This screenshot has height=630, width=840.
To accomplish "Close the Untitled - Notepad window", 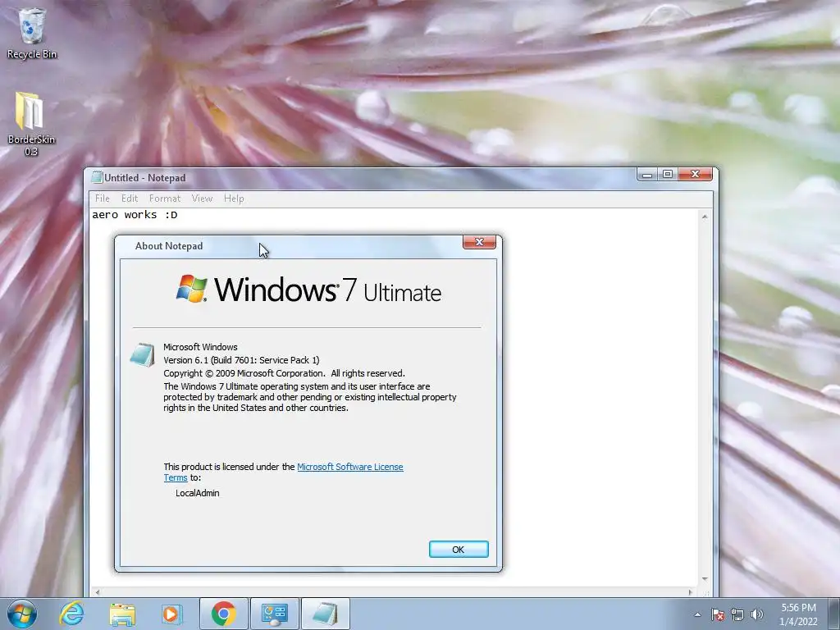I will click(x=696, y=174).
